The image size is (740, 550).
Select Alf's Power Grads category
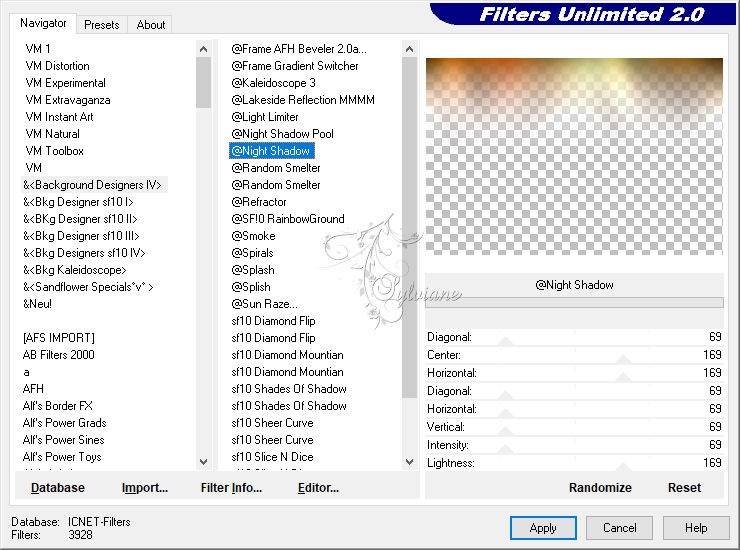click(65, 423)
